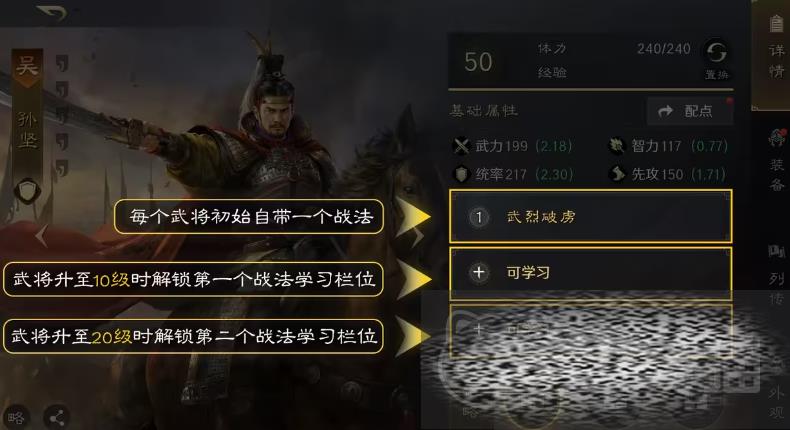Click the 配点 allocate points button
The width and height of the screenshot is (790, 430).
click(x=690, y=111)
